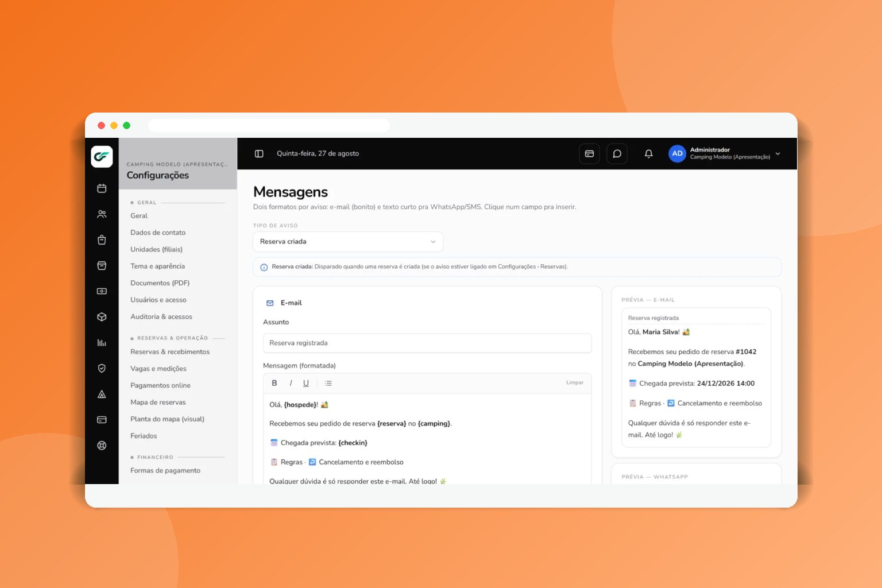The height and width of the screenshot is (588, 882).
Task: Open the Tipo de aviso dropdown
Action: point(348,242)
